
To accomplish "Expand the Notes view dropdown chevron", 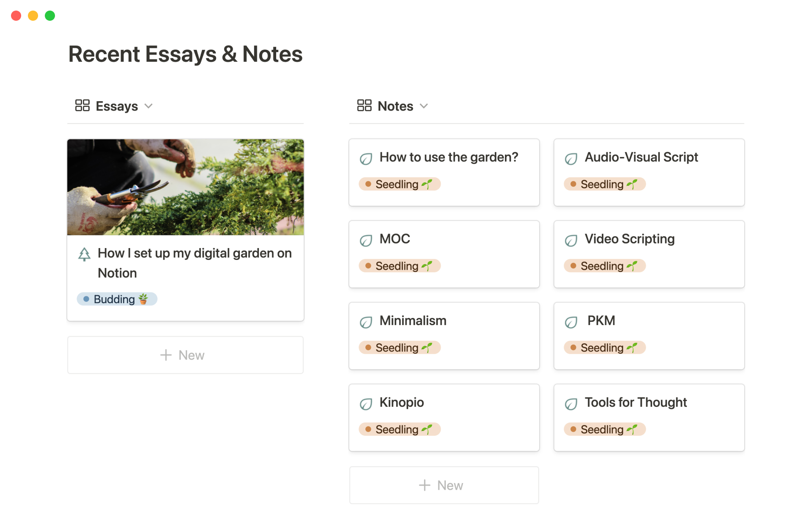I will [x=424, y=106].
